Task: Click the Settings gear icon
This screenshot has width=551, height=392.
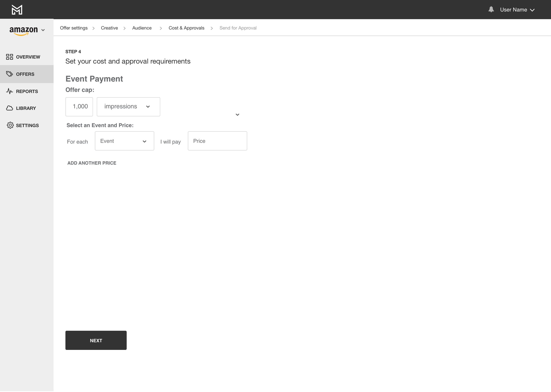Action: [10, 125]
